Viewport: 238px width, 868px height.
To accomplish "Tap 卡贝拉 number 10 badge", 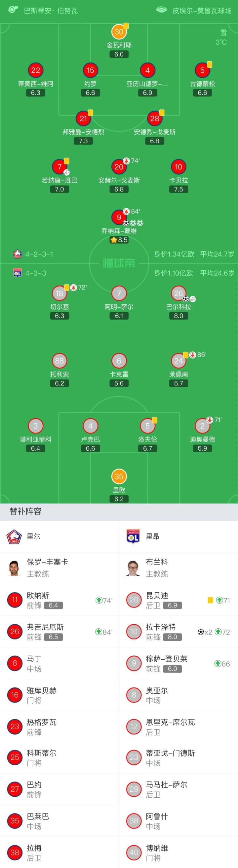I will (178, 166).
